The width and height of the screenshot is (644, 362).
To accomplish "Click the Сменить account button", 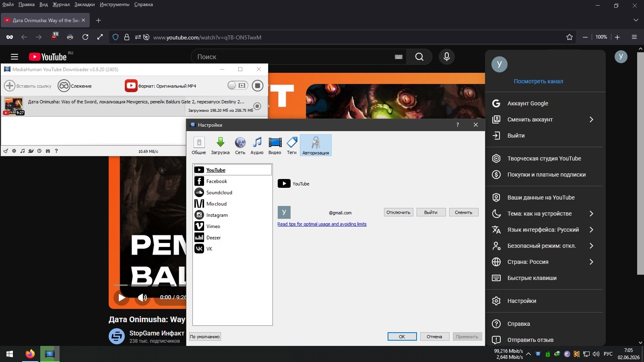I will [464, 212].
